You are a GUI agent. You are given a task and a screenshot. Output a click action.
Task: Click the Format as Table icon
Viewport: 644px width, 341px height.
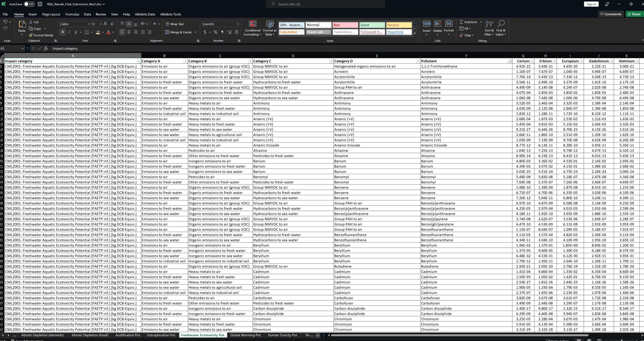(x=270, y=28)
